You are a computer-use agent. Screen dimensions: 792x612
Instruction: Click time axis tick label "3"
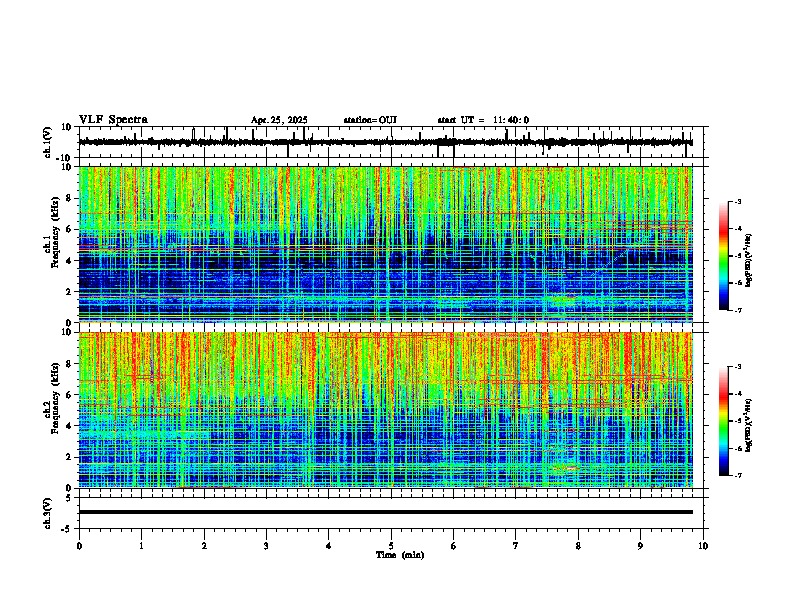click(266, 546)
